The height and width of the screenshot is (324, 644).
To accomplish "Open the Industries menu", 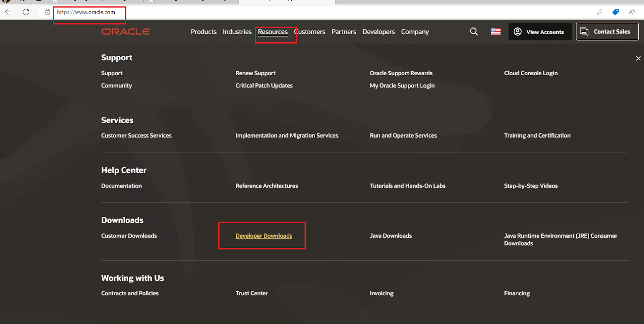I will (x=237, y=32).
